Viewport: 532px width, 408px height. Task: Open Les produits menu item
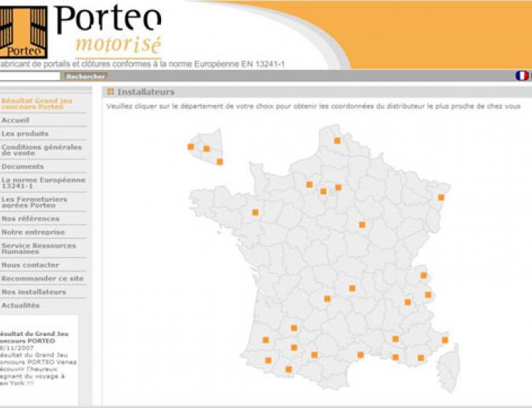click(x=25, y=133)
